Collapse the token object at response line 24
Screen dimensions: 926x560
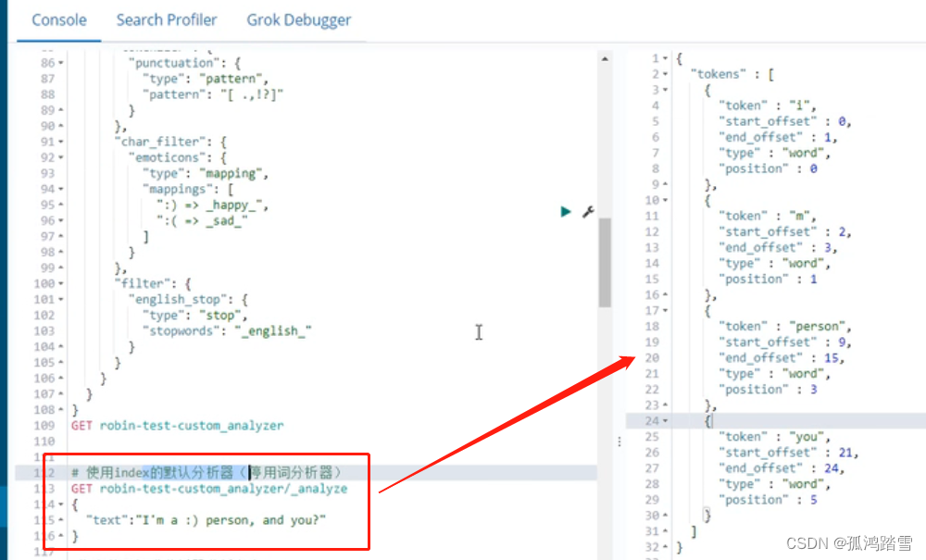(665, 421)
